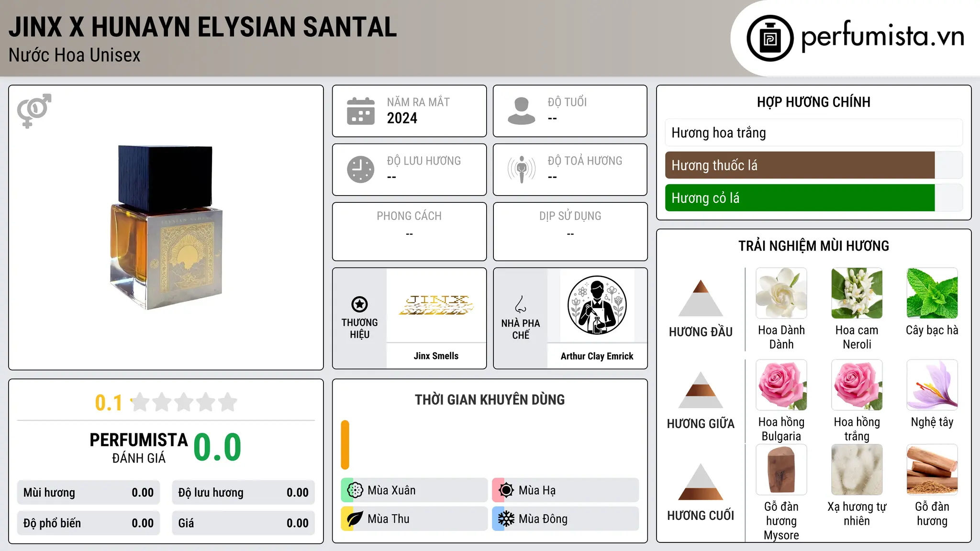Open the Hoa cam Neroli note image
Screen dimensions: 980x551
(x=857, y=293)
